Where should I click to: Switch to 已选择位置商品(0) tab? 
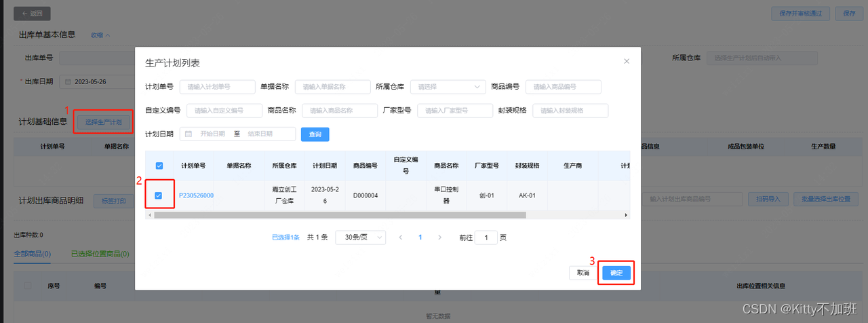coord(100,254)
